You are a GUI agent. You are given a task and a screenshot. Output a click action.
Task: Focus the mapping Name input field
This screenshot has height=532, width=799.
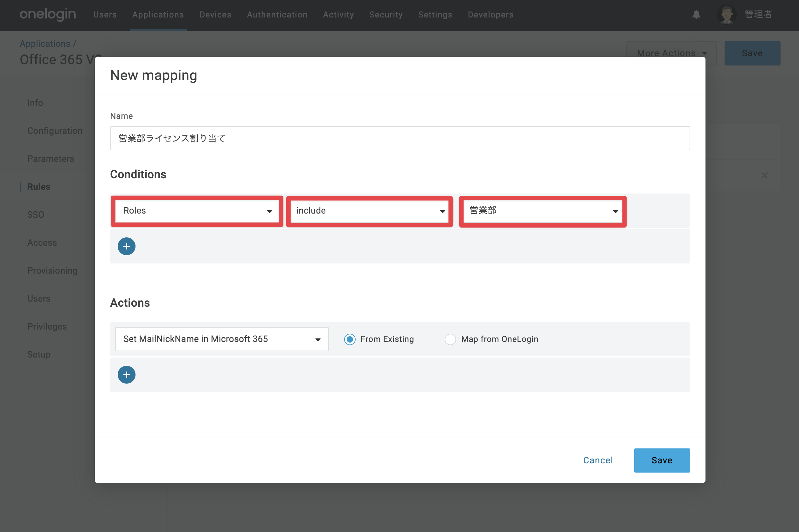pos(400,139)
